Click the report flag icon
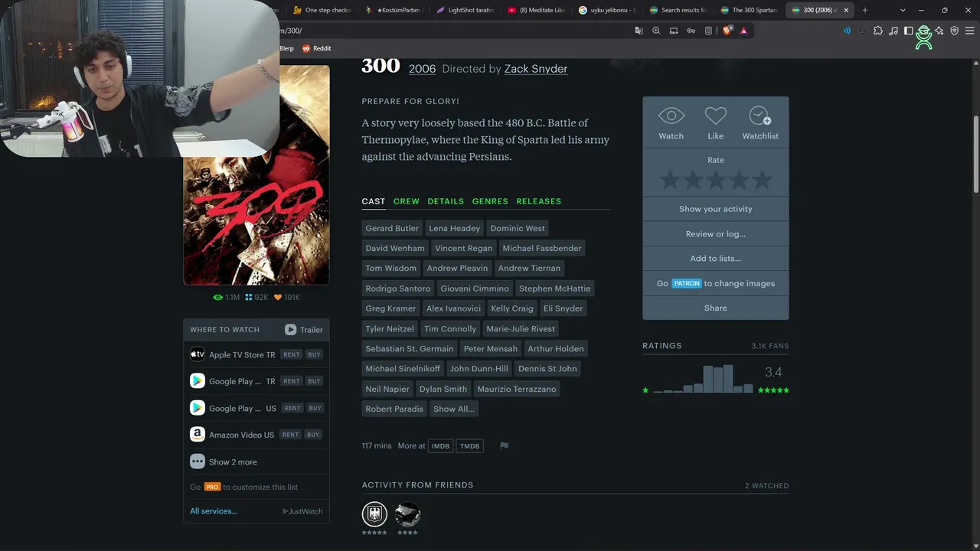The image size is (980, 551). tap(504, 446)
